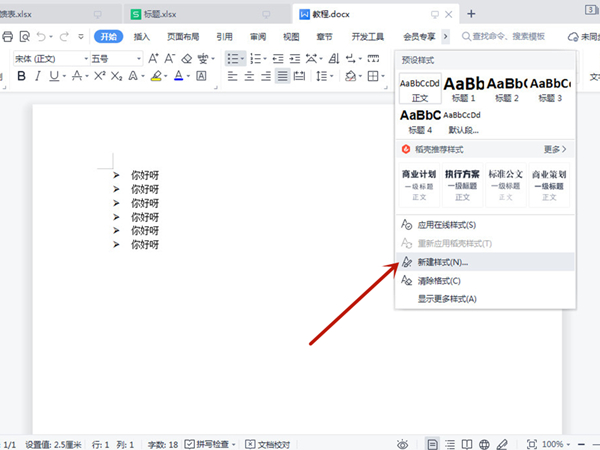
Task: Expand 更多 in recommended styles
Action: [x=554, y=149]
